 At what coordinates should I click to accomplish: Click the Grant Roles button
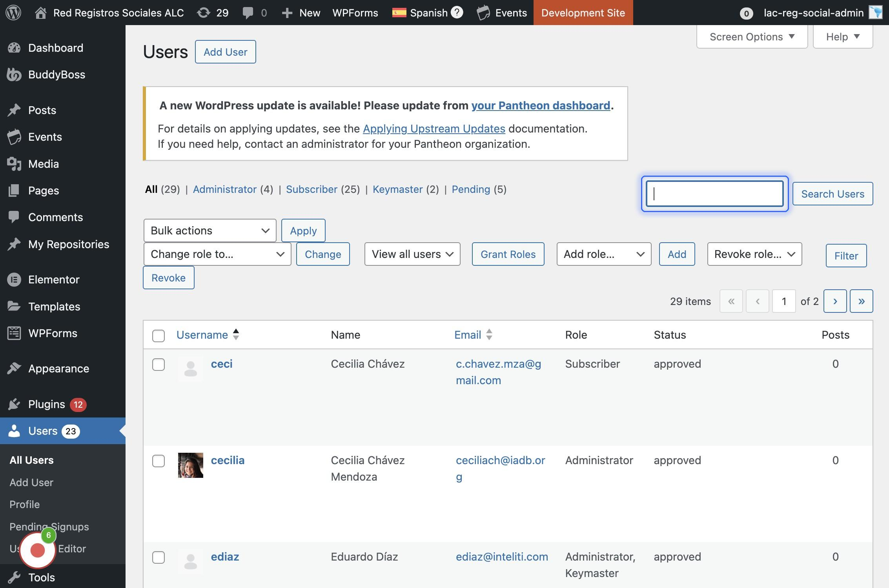point(508,254)
